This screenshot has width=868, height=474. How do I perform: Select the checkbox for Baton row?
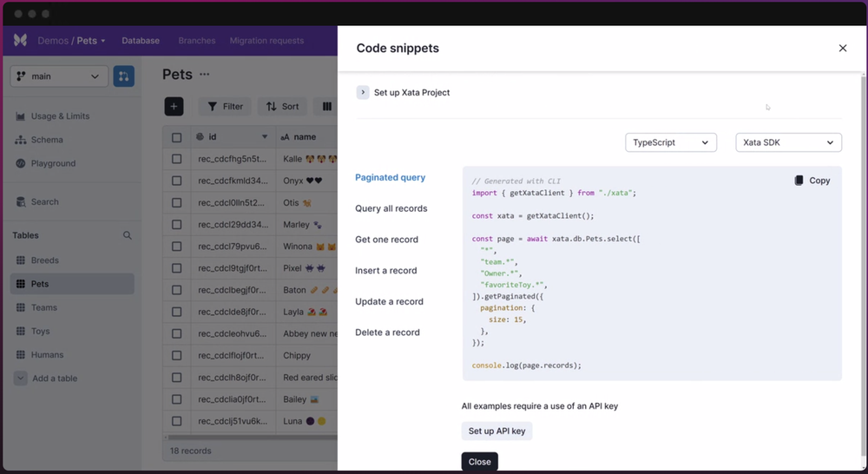(176, 290)
